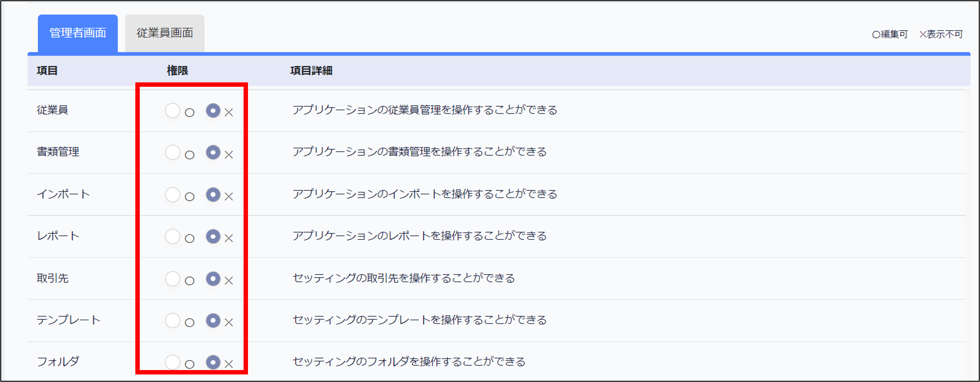This screenshot has height=382, width=980.
Task: Click description セッティングの取引先を操作することができる
Action: tap(403, 278)
